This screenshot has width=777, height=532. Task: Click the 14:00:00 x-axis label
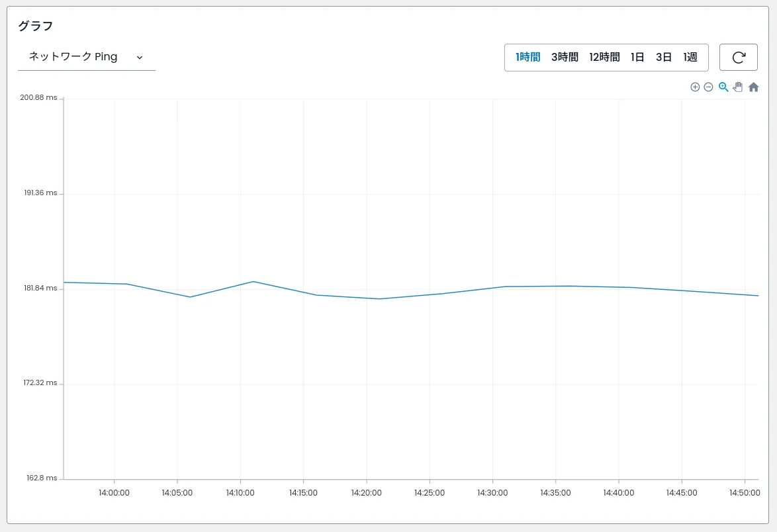(114, 493)
